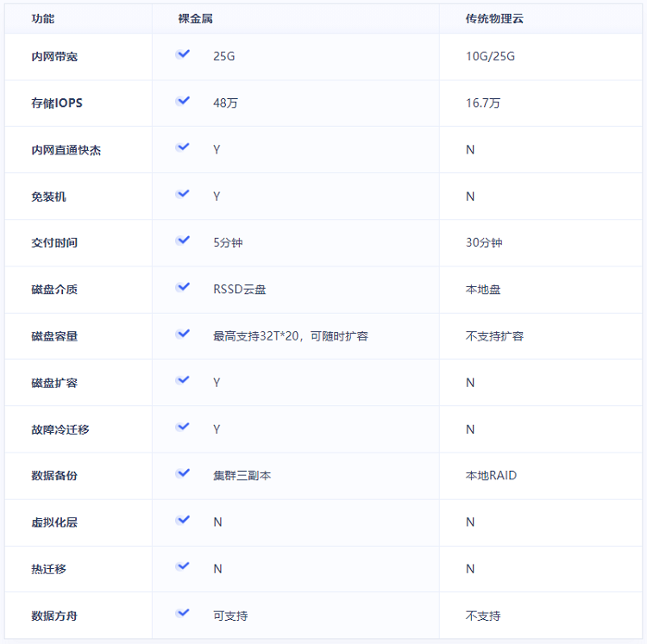The height and width of the screenshot is (644, 647).
Task: Click the 数据方舟 row label
Action: [54, 616]
